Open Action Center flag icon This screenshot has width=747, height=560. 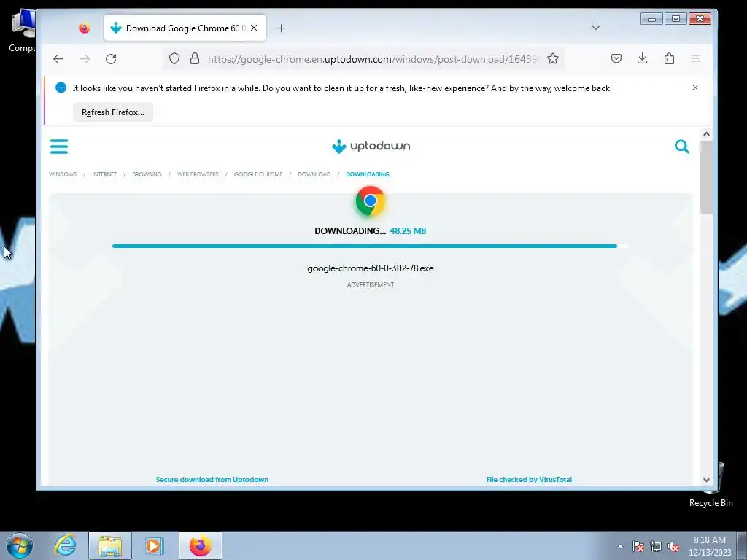(x=638, y=546)
